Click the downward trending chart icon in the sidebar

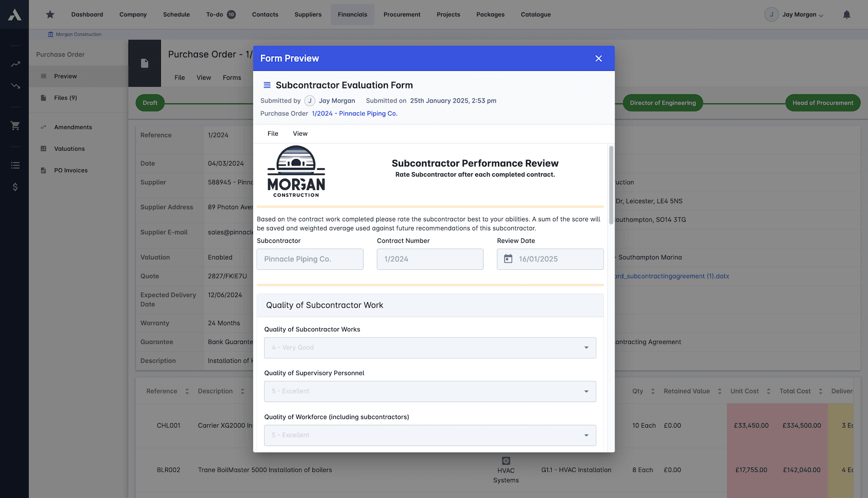coord(15,86)
